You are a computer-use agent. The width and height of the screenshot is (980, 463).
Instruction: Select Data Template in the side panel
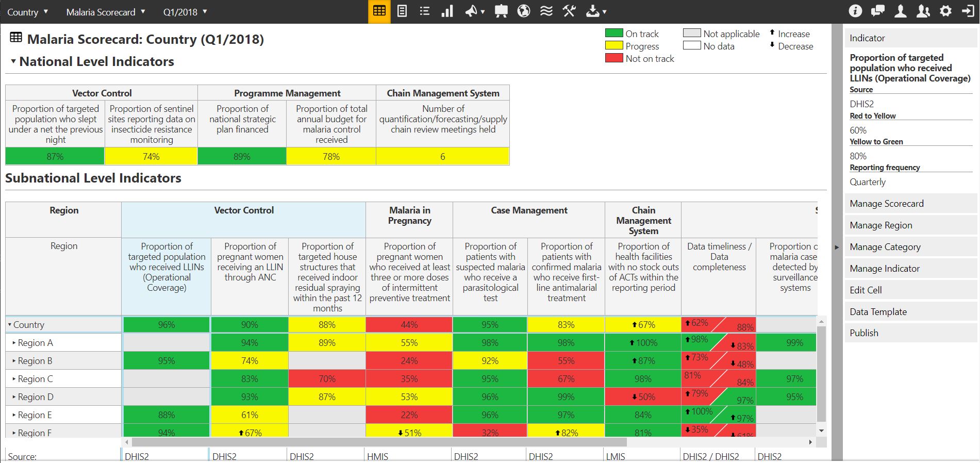pyautogui.click(x=878, y=312)
